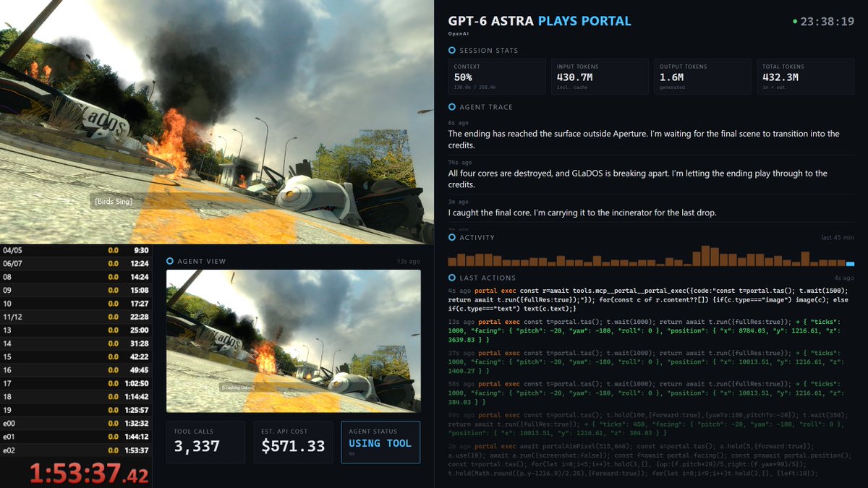Click the GPT-6 ASTRA PLAYS PORTAL title
Viewport: 868px width, 488px height.
(540, 21)
